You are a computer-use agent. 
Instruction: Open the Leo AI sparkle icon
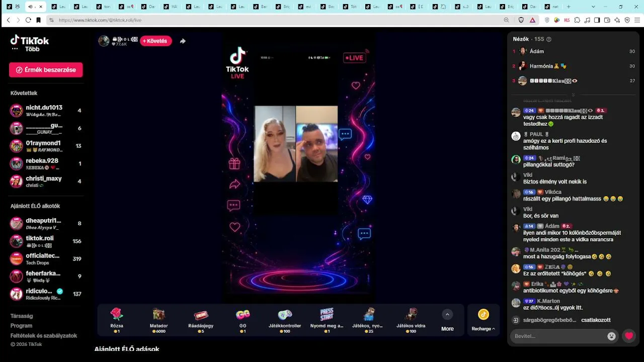pyautogui.click(x=617, y=20)
